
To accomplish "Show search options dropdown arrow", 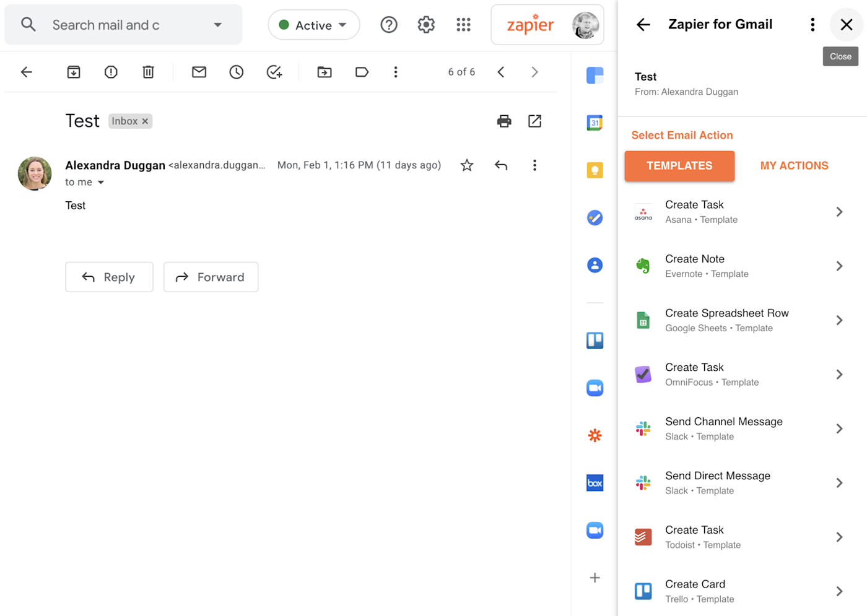I will coord(217,25).
